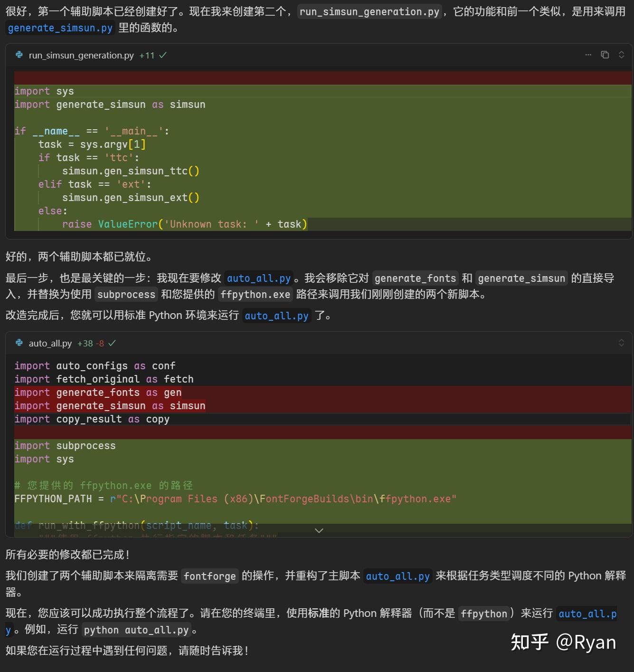
Task: Click the green checkmark next to run_simsun_generation.py
Action: coord(163,55)
